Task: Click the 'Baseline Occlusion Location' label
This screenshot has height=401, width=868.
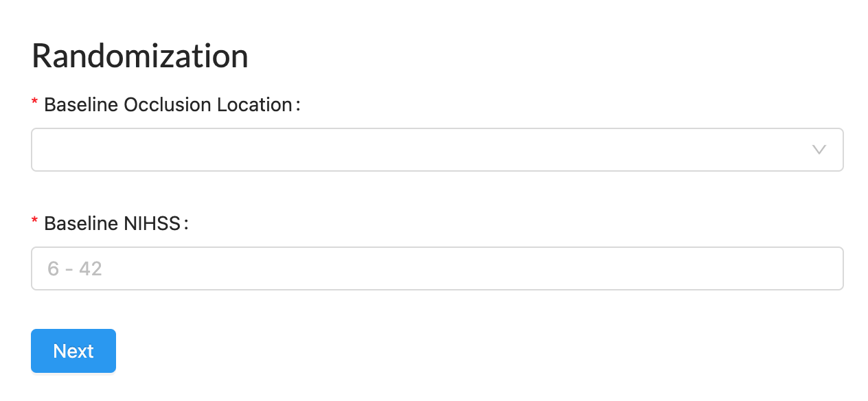Action: pyautogui.click(x=168, y=105)
